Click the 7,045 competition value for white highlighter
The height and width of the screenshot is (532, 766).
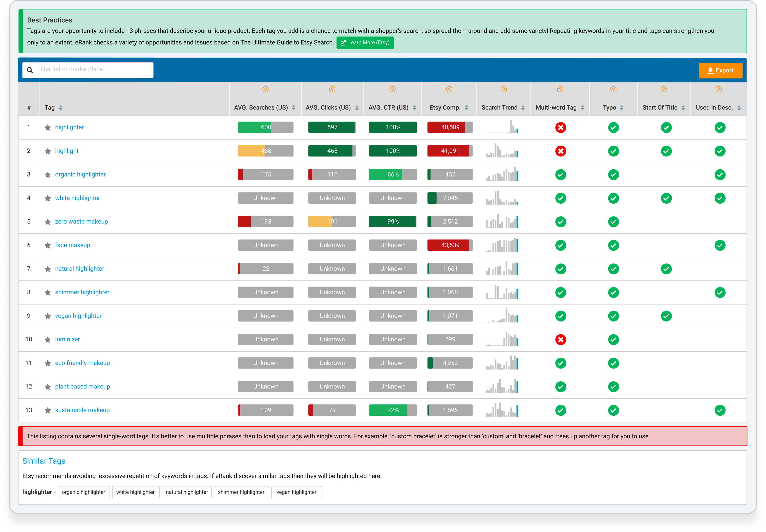pyautogui.click(x=450, y=198)
